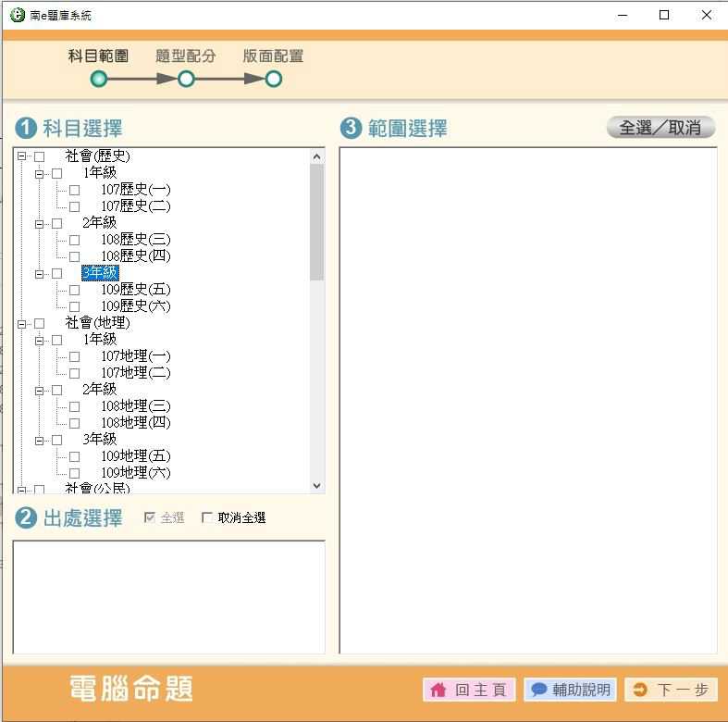
Task: Maximize the 南e題庫系統 window
Action: pyautogui.click(x=664, y=15)
